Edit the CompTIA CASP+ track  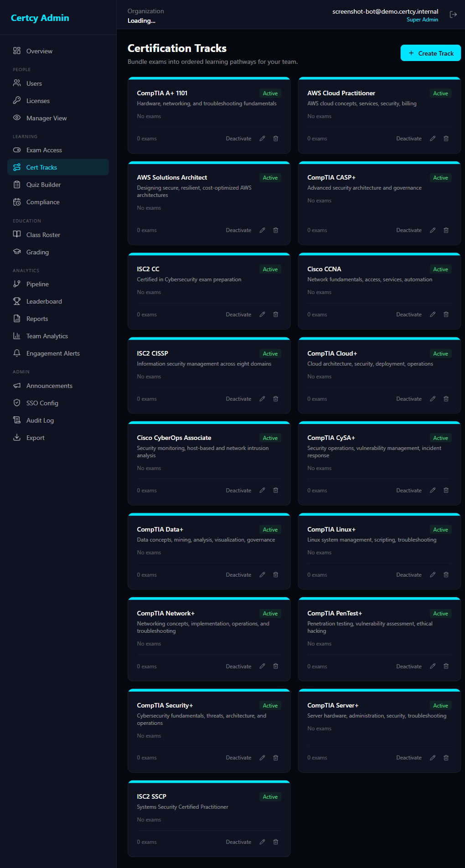pyautogui.click(x=433, y=230)
